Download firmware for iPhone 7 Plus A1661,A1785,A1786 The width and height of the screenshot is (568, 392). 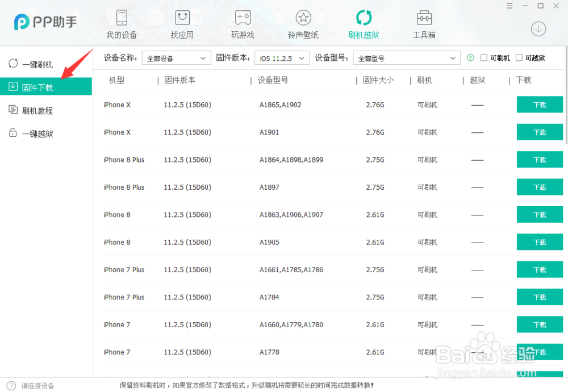pyautogui.click(x=540, y=270)
